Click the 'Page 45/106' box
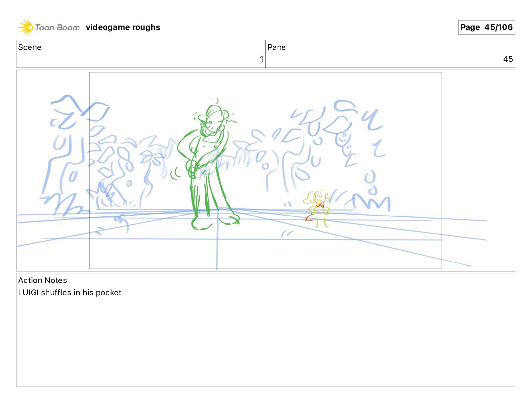The image size is (532, 411). coord(486,27)
